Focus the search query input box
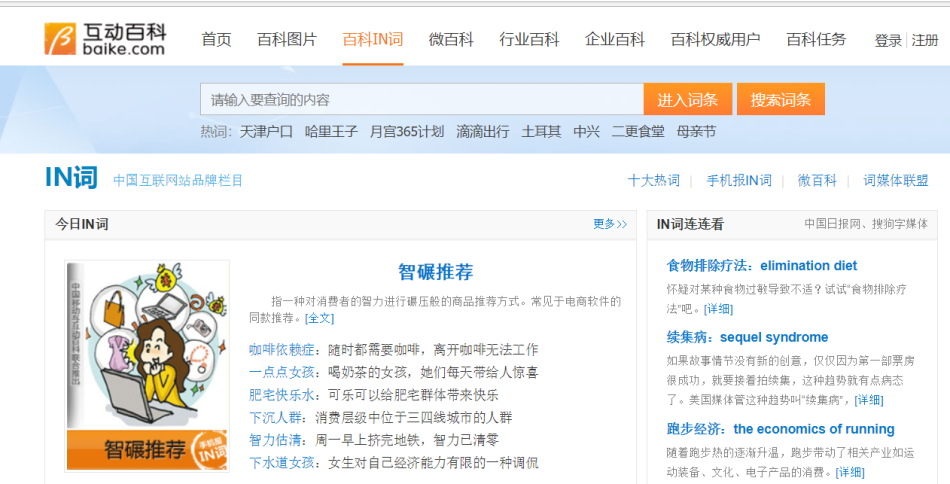The height and width of the screenshot is (484, 950). pos(422,99)
